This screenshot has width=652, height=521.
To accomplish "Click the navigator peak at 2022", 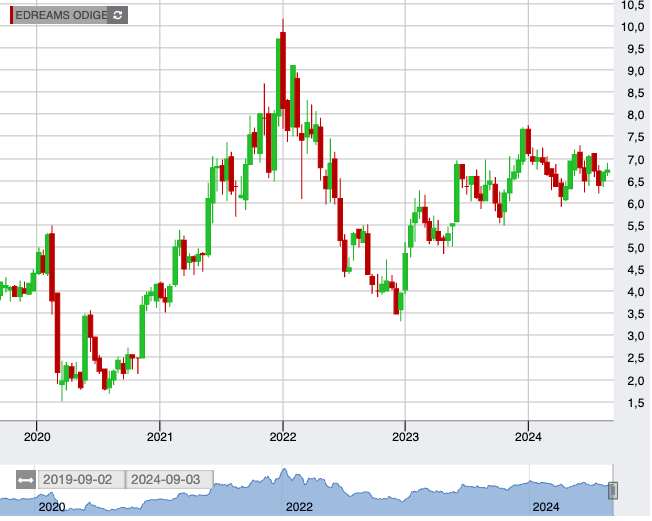I will (x=284, y=471).
